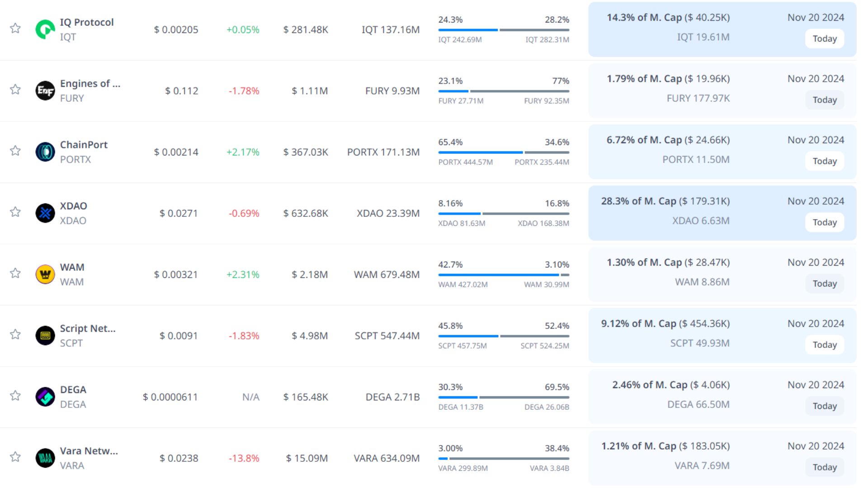Click the Today button in WAM row
Screen dimensions: 868x488
click(824, 284)
